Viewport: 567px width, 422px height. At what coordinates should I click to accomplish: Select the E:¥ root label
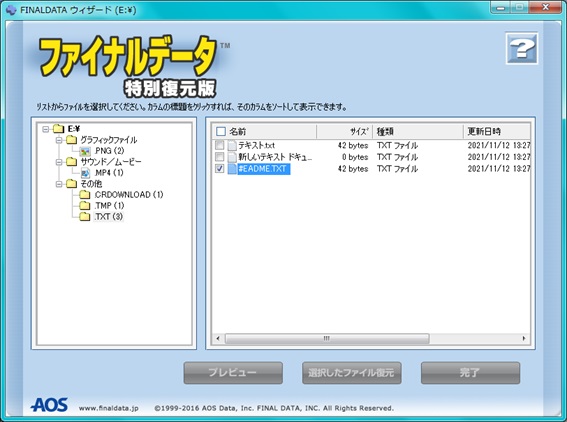coord(74,129)
